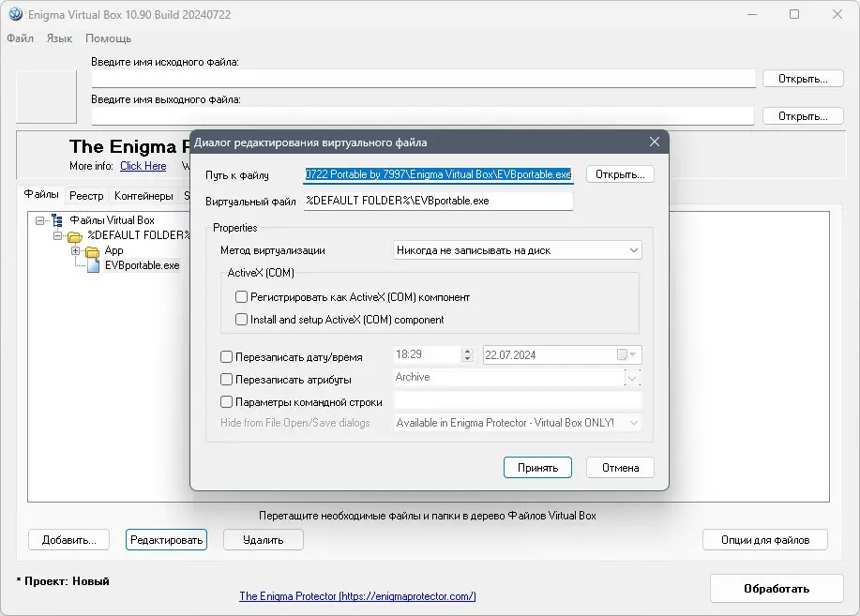The image size is (860, 616).
Task: Click Открыть for the source file name
Action: pos(803,79)
